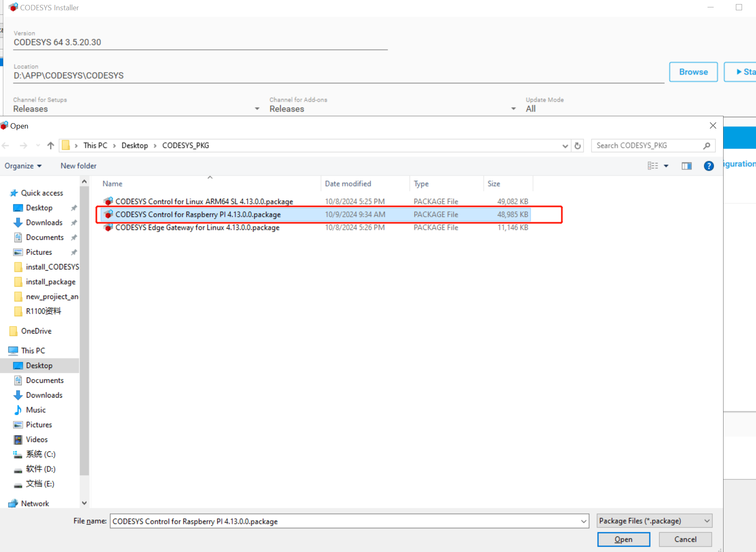Select Raspberry PI 4.13.0.0 package file

[x=315, y=214]
